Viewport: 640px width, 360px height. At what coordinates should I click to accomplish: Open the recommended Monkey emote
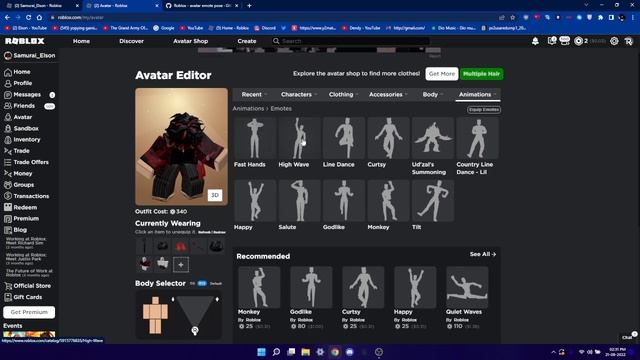pyautogui.click(x=259, y=287)
